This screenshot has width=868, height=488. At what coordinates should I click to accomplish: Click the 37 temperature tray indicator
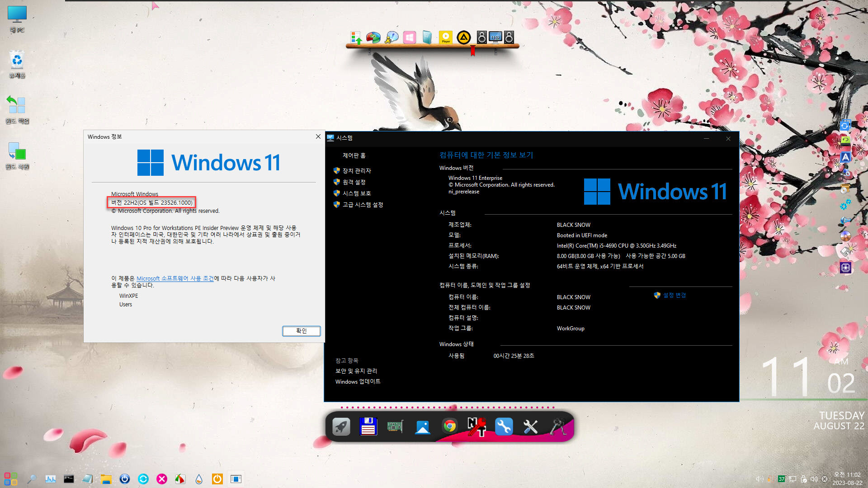pos(782,479)
